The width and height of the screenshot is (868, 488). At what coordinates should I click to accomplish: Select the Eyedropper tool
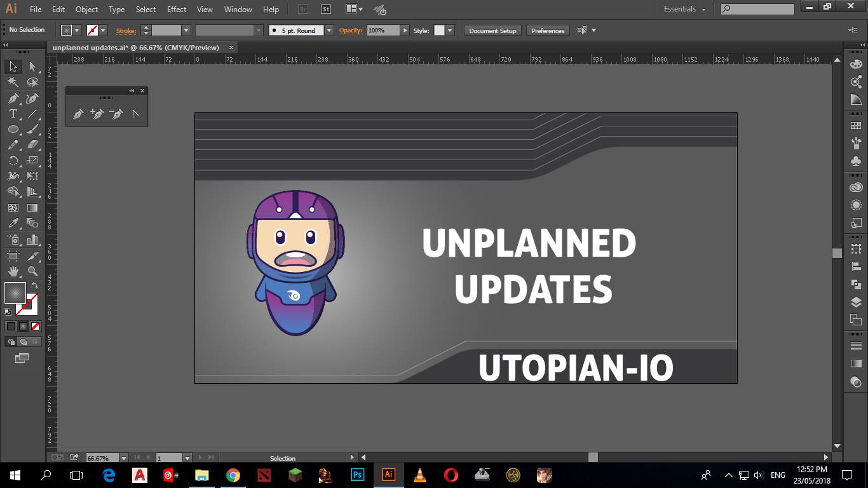(x=13, y=223)
